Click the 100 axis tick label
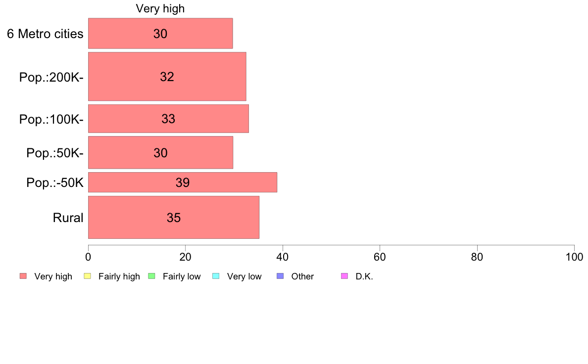 point(574,257)
